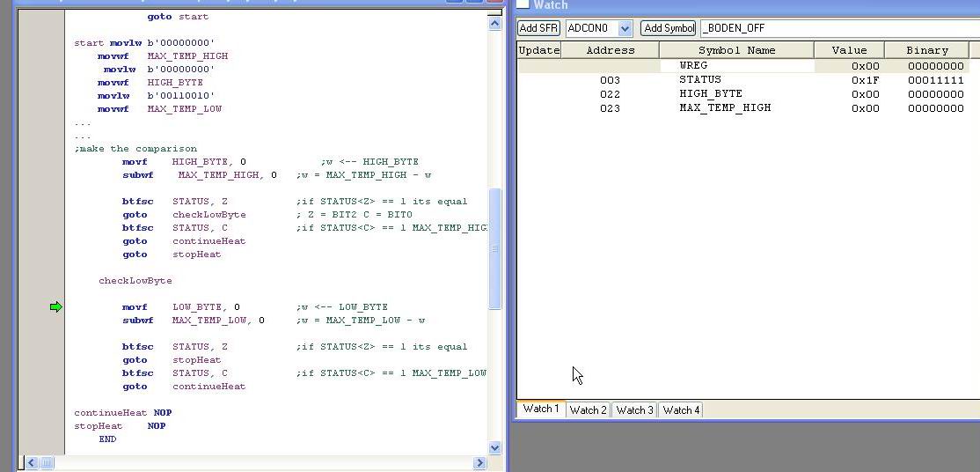Click address 003 in Watch table
Image resolution: width=980 pixels, height=472 pixels.
click(610, 80)
